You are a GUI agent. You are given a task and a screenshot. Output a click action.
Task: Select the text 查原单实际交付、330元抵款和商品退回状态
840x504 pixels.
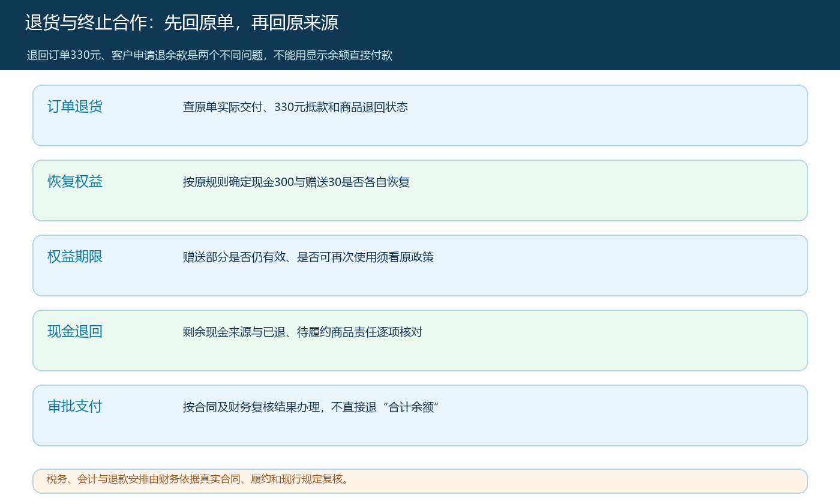point(295,107)
